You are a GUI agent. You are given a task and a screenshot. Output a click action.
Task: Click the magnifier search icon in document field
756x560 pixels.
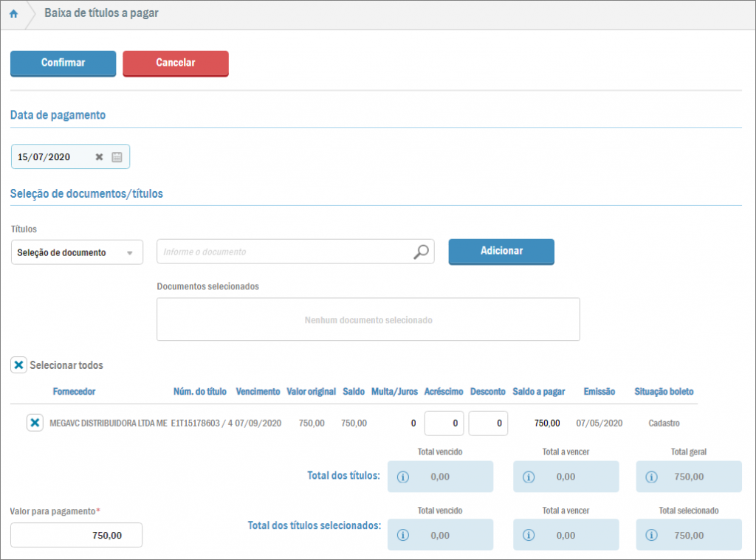click(x=420, y=252)
